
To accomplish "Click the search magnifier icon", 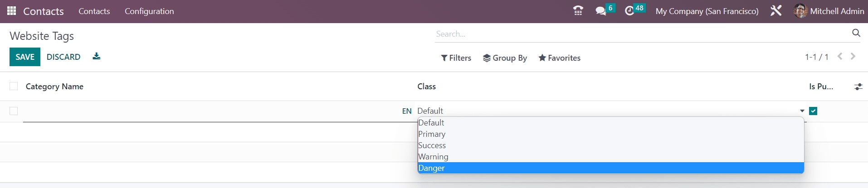I will (856, 33).
